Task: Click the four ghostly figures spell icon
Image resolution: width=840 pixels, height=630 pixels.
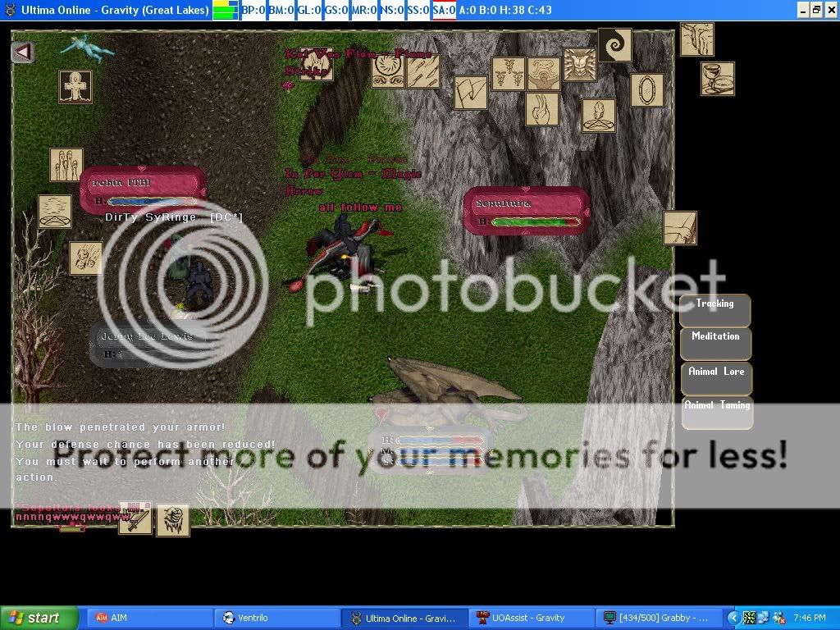Action: (66, 165)
